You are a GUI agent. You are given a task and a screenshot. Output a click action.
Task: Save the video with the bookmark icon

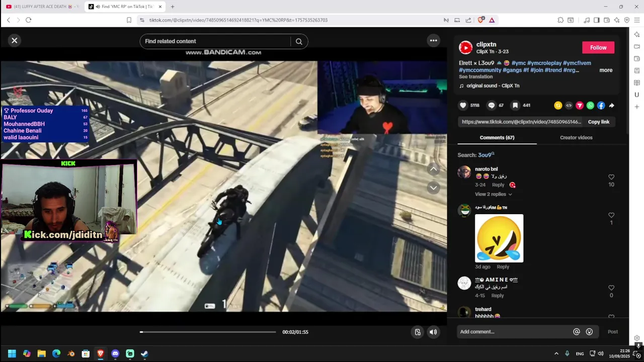(x=515, y=106)
